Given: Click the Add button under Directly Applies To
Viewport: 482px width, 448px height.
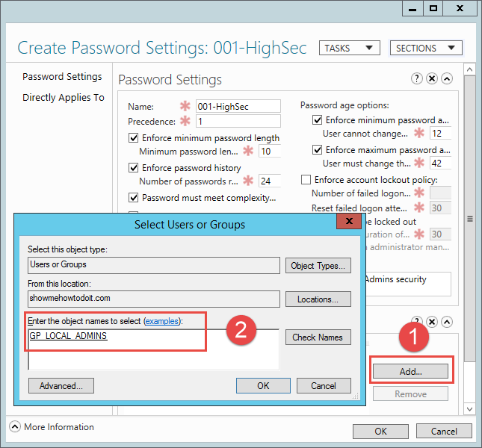Looking at the screenshot, I should (411, 371).
